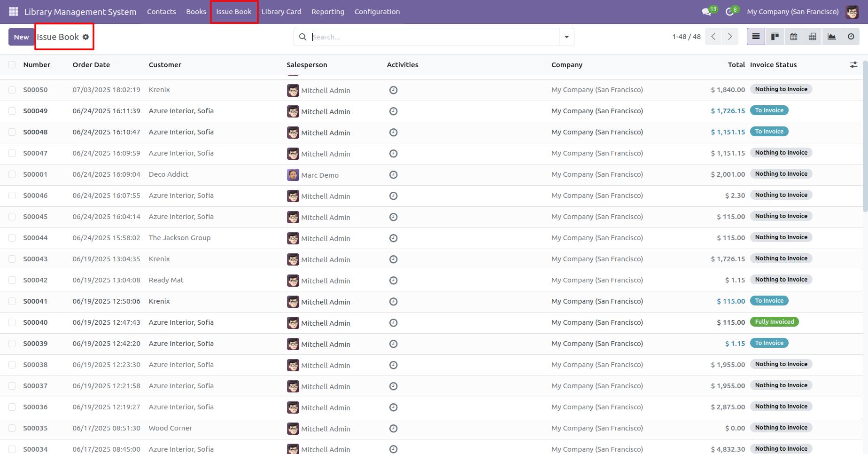The width and height of the screenshot is (868, 454).
Task: Open the Library Card menu
Action: [x=281, y=12]
